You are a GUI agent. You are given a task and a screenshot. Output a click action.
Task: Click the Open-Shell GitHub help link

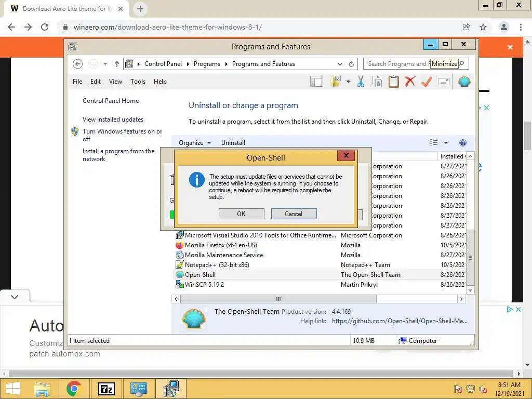click(400, 321)
